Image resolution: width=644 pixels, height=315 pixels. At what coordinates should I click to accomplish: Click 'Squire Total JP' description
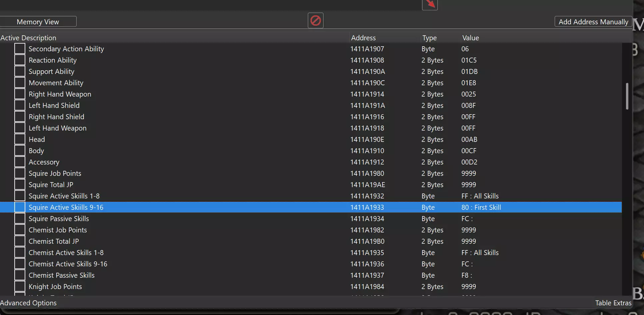tap(51, 185)
